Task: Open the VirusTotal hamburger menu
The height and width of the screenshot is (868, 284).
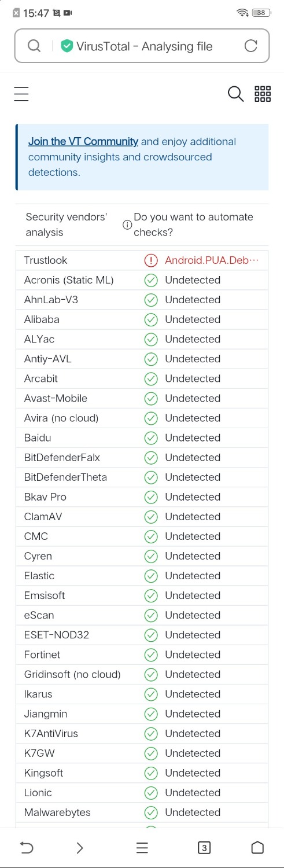Action: point(21,94)
